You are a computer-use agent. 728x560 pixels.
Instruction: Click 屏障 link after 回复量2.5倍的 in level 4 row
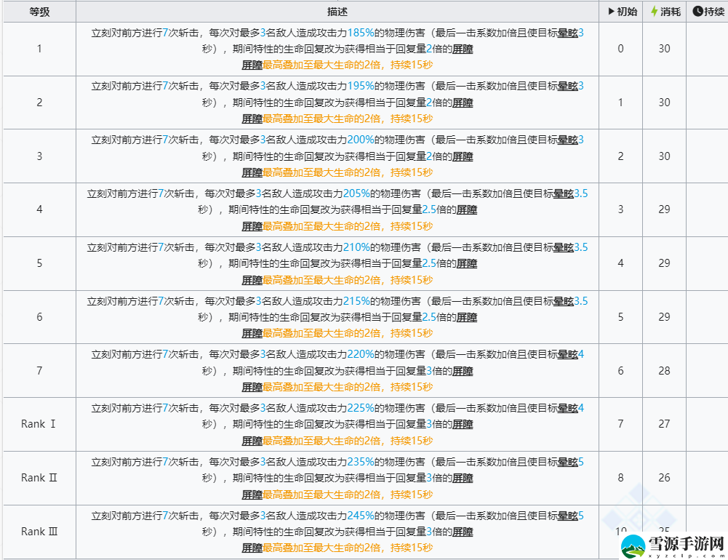coord(467,210)
